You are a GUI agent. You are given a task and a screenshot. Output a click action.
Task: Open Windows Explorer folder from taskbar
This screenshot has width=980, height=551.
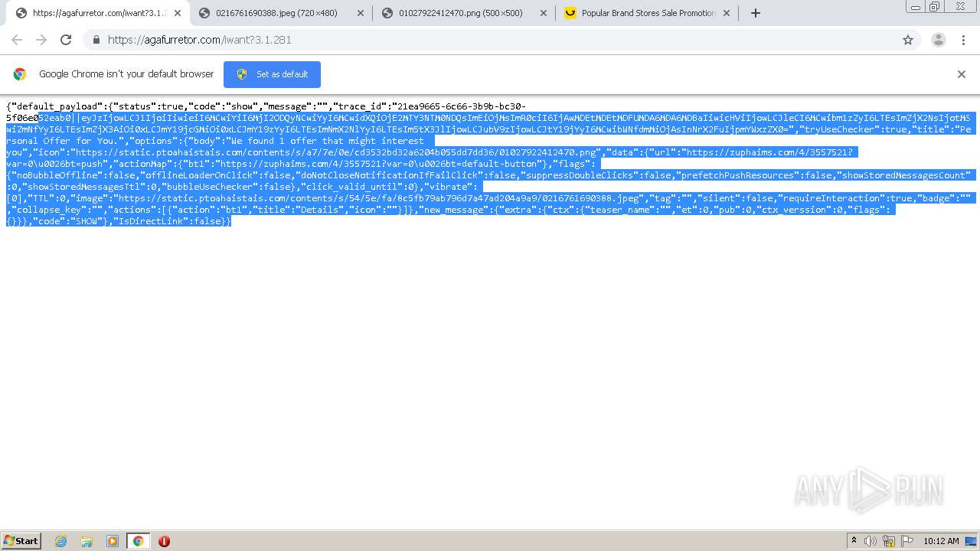tap(87, 541)
